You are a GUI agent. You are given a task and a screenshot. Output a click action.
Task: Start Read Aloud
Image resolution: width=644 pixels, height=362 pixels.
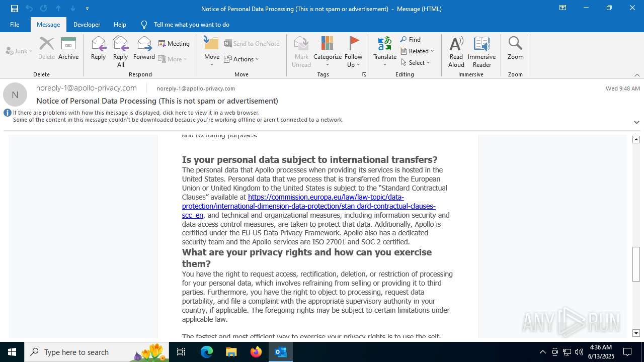pos(456,52)
